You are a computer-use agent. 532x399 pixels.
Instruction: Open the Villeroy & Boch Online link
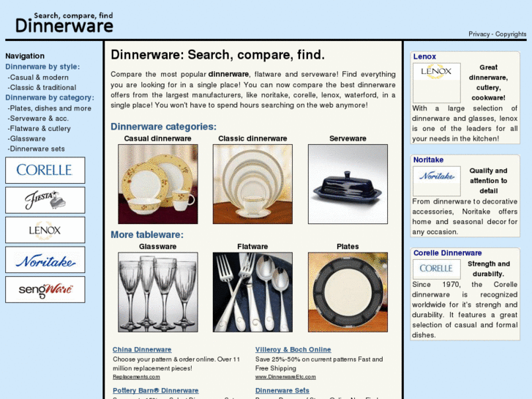293,349
